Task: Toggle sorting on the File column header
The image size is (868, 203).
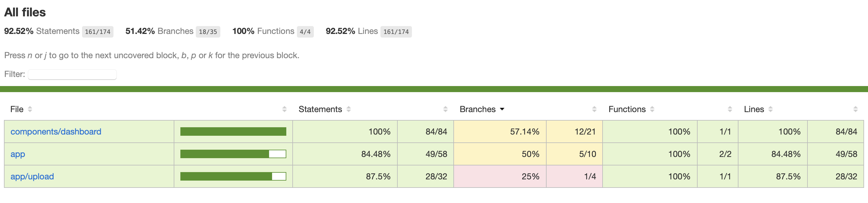Action: pos(17,109)
